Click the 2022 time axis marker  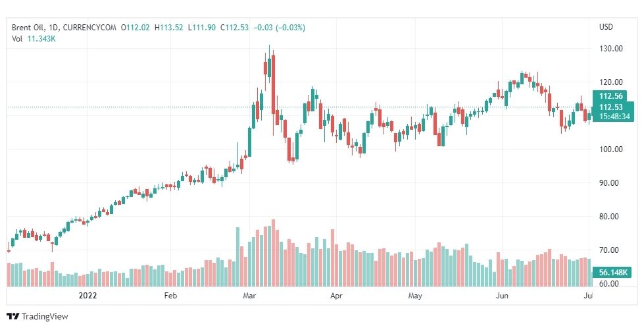tap(87, 296)
